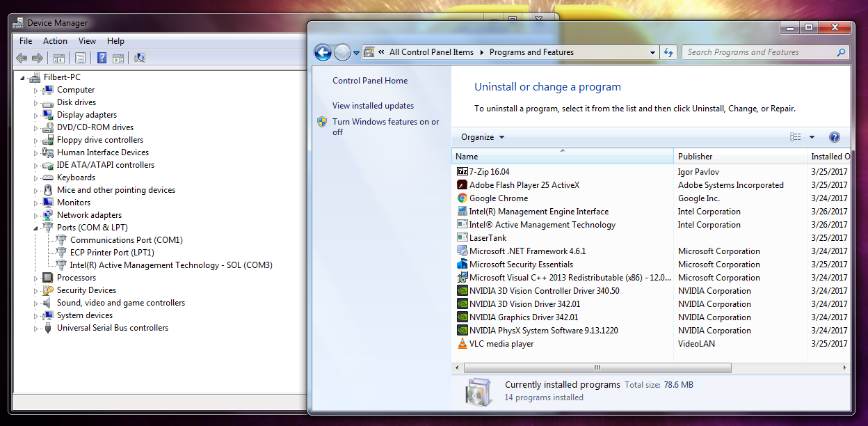Open the Organize dropdown
This screenshot has width=868, height=426.
[483, 137]
